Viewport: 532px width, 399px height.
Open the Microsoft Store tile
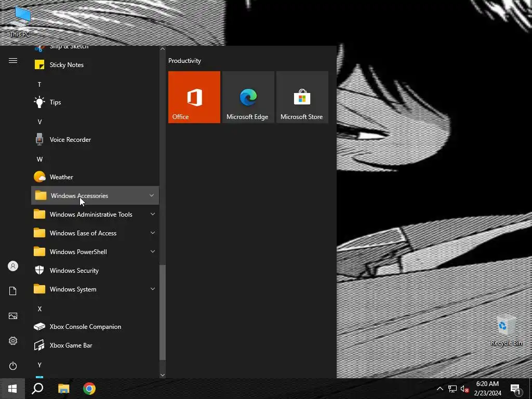pos(302,97)
